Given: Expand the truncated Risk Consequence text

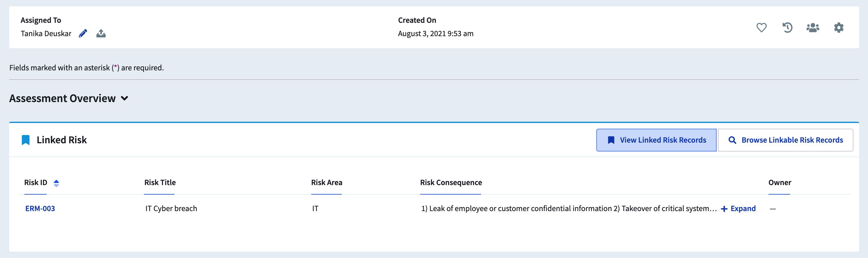Looking at the screenshot, I should coord(743,209).
